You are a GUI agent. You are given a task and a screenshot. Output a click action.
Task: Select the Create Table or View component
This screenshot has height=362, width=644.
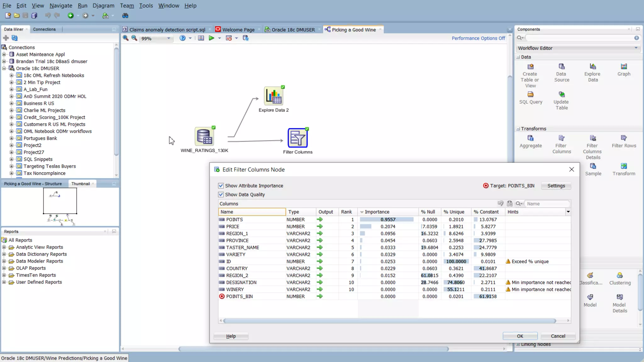click(530, 67)
